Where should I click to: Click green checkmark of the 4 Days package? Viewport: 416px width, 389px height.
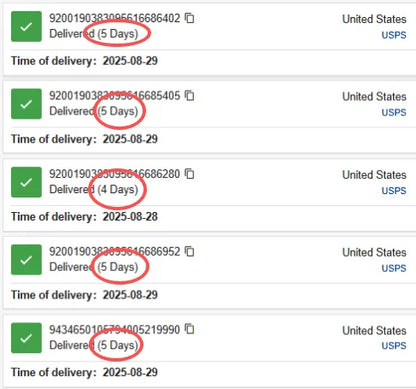tap(26, 182)
